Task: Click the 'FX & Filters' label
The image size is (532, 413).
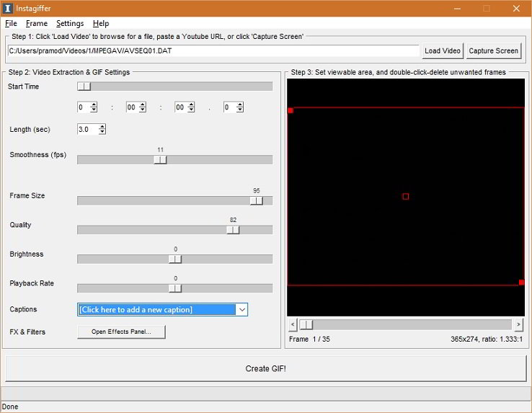Action: coord(27,332)
